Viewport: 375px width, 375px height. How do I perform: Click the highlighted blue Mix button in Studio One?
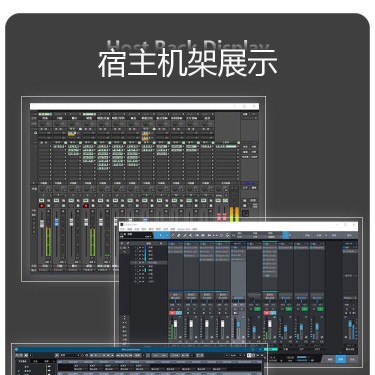pyautogui.click(x=341, y=359)
